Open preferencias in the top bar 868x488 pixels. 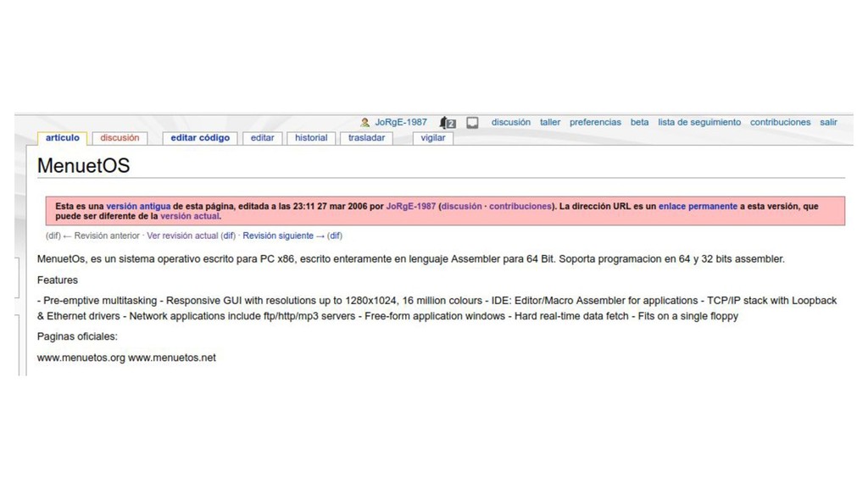595,122
